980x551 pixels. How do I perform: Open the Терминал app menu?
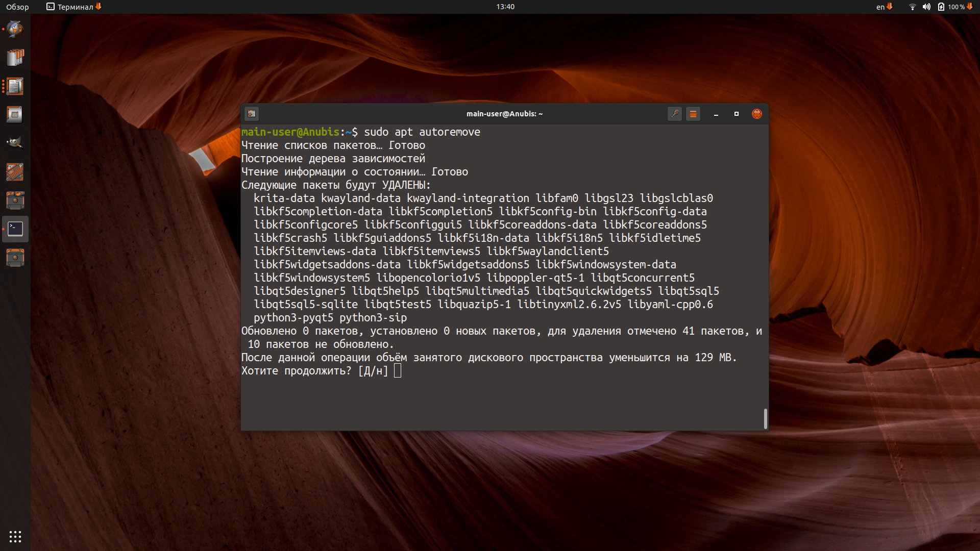(73, 7)
